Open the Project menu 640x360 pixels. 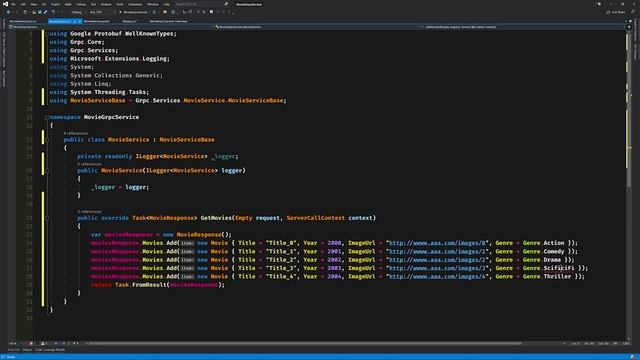tap(55, 4)
